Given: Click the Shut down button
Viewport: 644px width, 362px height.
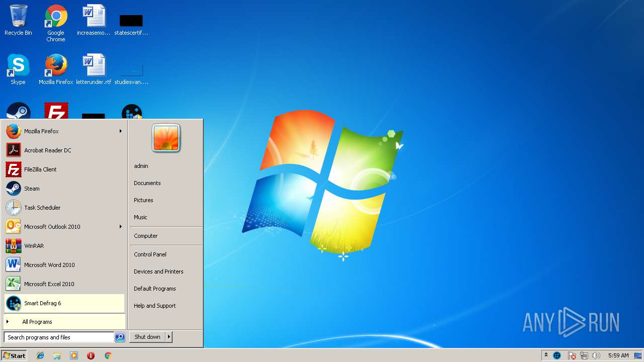Looking at the screenshot, I should (x=147, y=337).
